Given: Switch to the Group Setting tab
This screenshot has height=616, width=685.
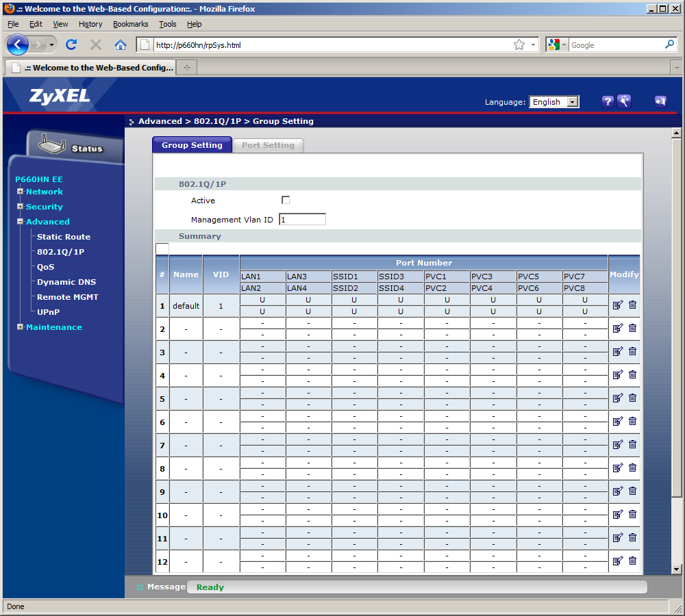Looking at the screenshot, I should pos(192,145).
